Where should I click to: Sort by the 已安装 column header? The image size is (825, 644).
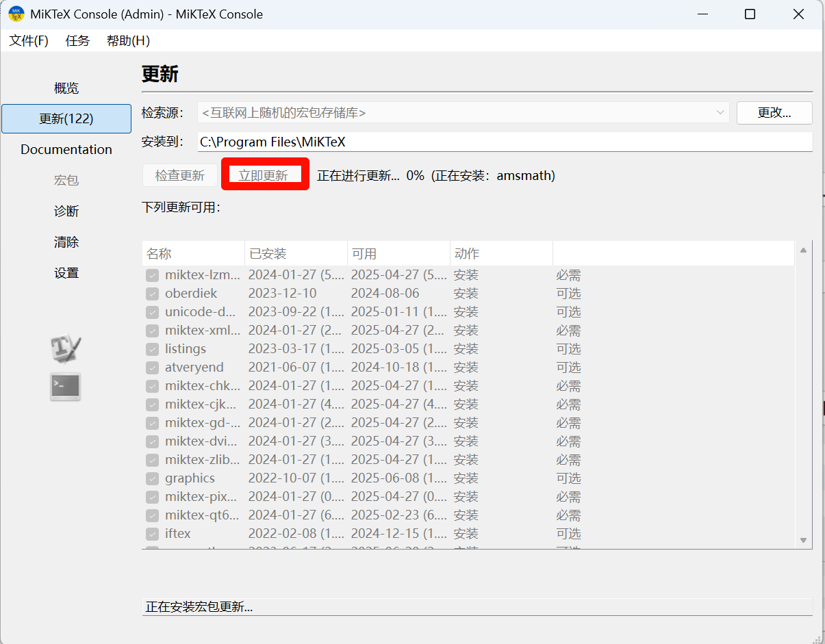(x=296, y=254)
